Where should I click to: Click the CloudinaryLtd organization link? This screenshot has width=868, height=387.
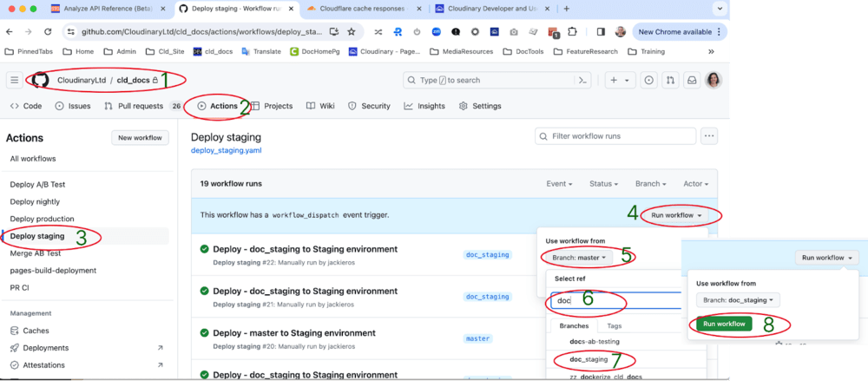(x=82, y=81)
